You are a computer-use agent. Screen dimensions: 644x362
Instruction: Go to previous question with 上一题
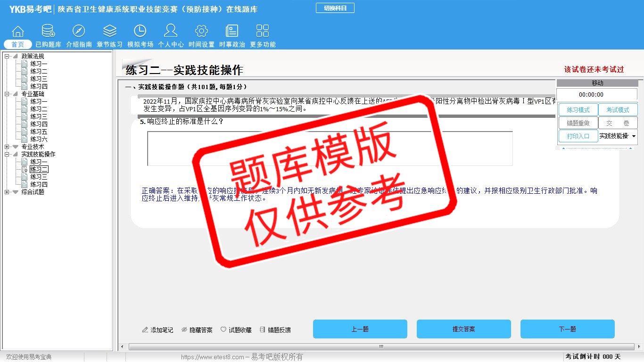click(360, 329)
